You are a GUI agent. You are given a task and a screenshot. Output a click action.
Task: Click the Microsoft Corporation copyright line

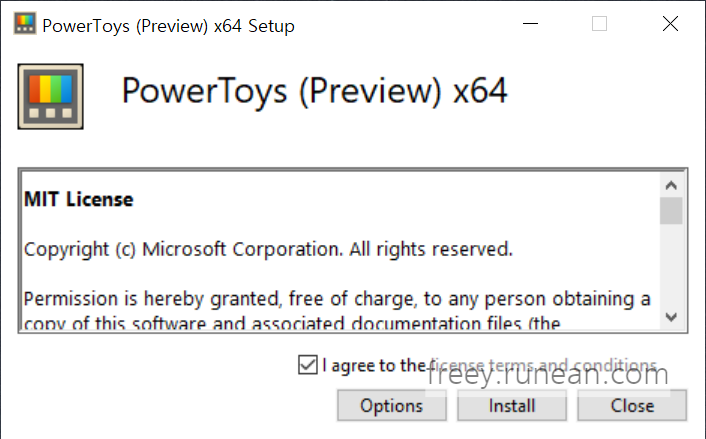268,249
